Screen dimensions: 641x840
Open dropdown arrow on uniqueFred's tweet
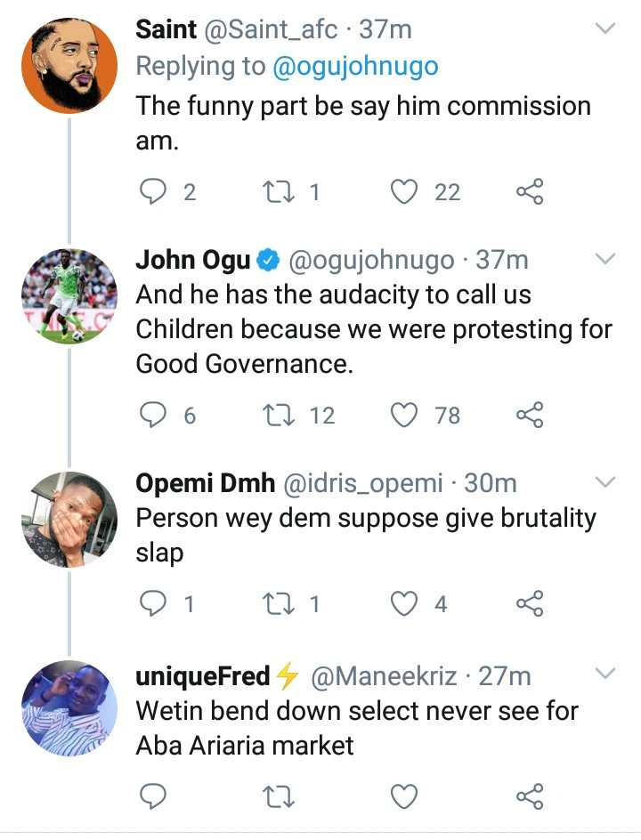point(605,674)
